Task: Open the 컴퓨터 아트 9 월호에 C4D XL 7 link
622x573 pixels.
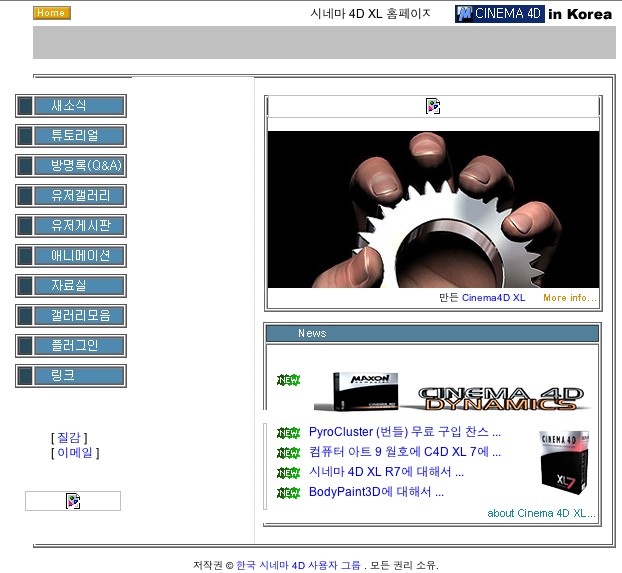Action: (405, 452)
